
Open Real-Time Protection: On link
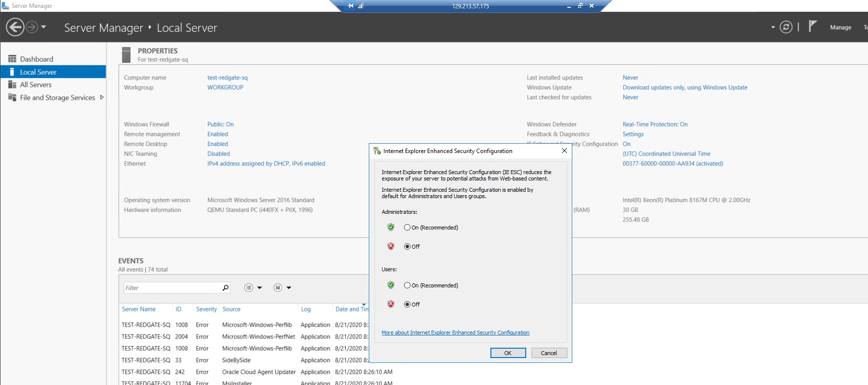(655, 124)
